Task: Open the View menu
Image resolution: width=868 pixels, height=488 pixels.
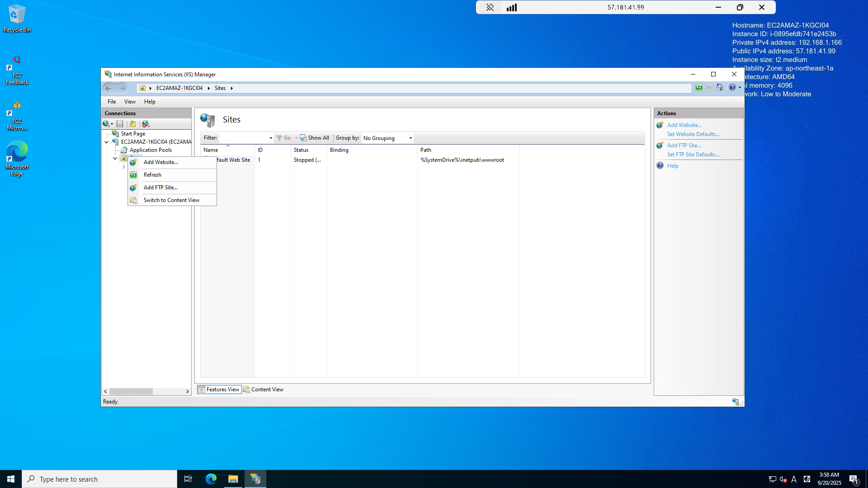Action: (x=130, y=102)
